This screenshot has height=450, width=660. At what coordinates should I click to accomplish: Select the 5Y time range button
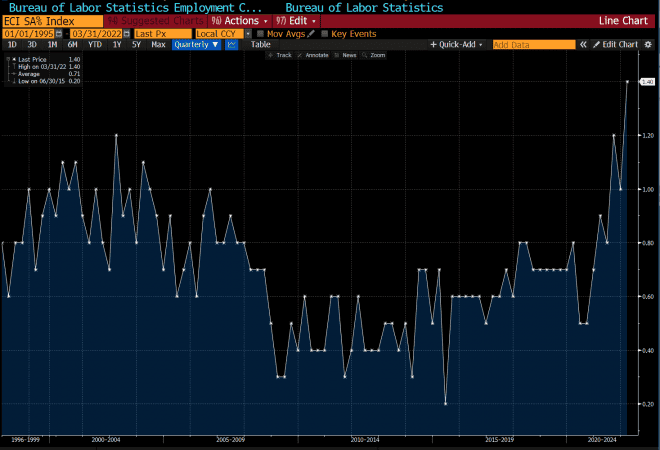click(x=135, y=45)
